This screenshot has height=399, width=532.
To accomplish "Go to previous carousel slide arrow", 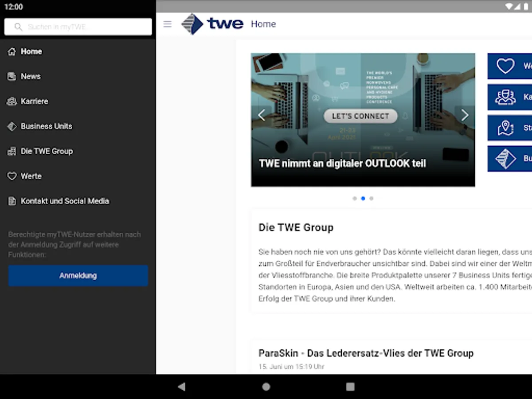I will 262,115.
